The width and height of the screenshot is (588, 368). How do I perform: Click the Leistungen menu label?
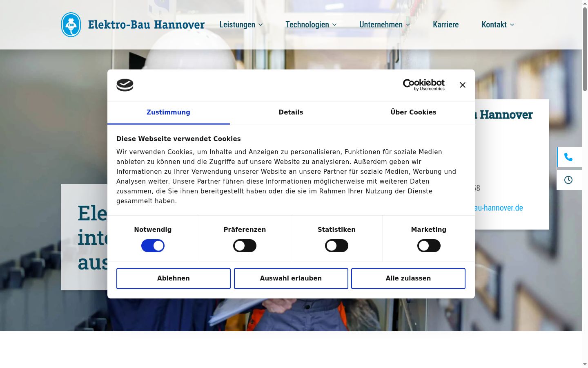click(x=237, y=25)
